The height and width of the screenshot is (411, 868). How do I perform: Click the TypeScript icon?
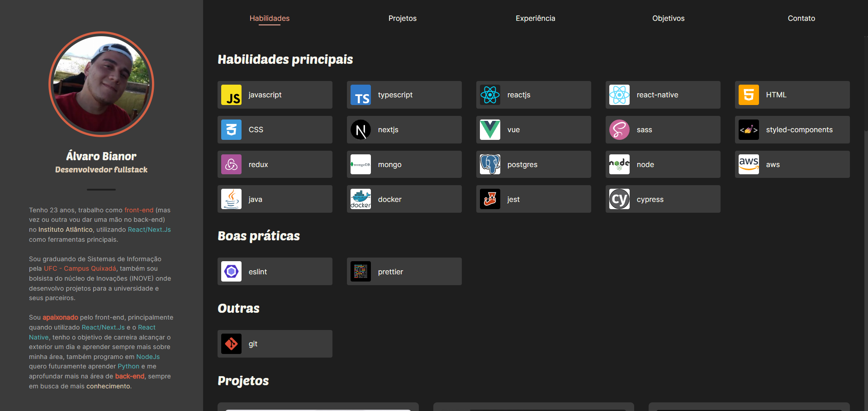click(360, 95)
